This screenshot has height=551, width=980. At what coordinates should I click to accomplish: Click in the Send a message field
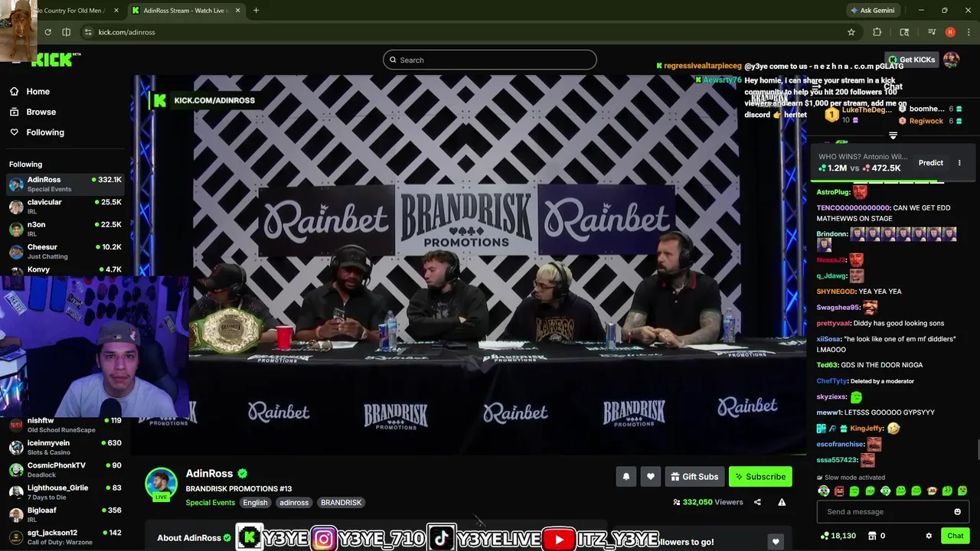884,512
